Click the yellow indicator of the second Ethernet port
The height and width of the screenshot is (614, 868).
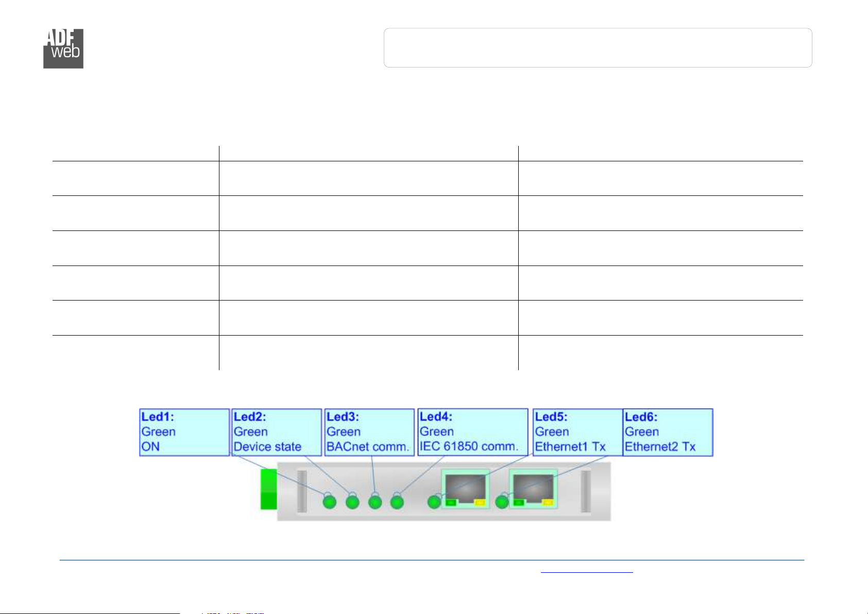(x=548, y=503)
